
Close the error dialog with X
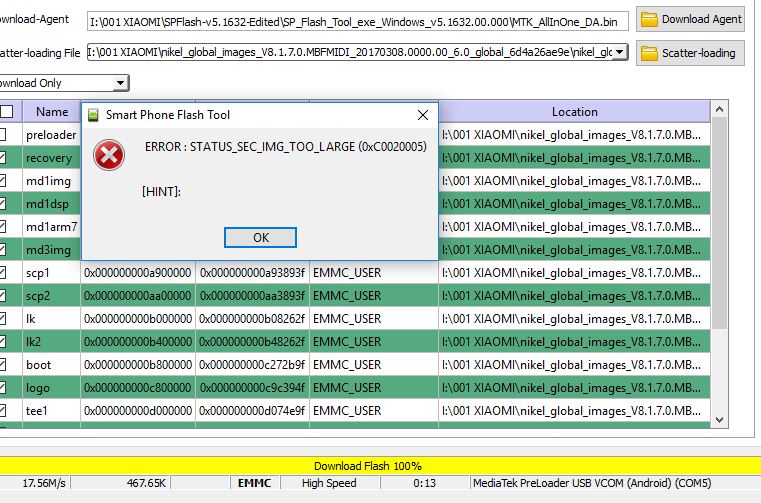coord(422,115)
